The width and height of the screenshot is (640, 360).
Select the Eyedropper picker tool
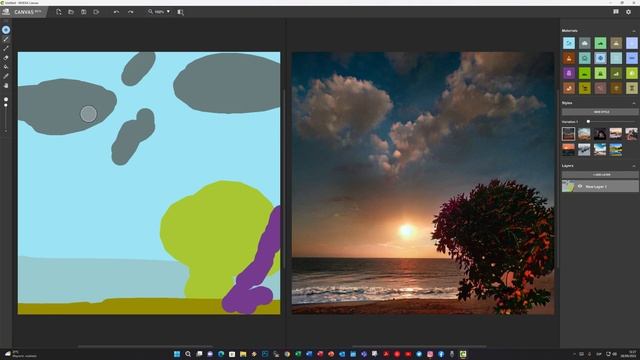6,76
